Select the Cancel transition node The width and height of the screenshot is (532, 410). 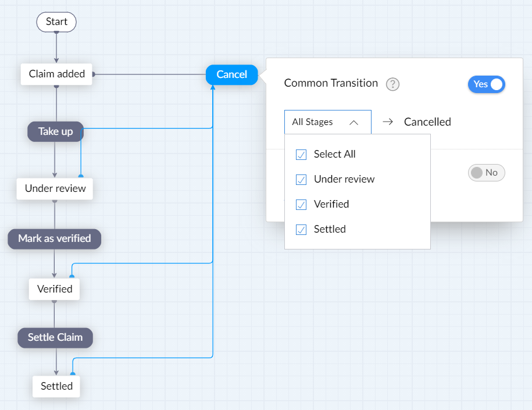pos(231,74)
